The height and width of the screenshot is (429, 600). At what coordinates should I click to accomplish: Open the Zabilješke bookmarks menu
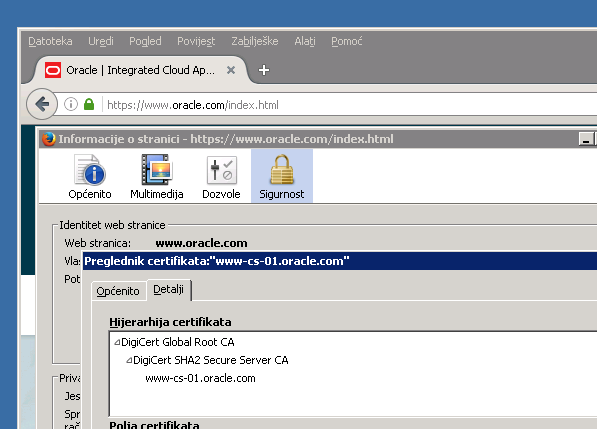(254, 42)
